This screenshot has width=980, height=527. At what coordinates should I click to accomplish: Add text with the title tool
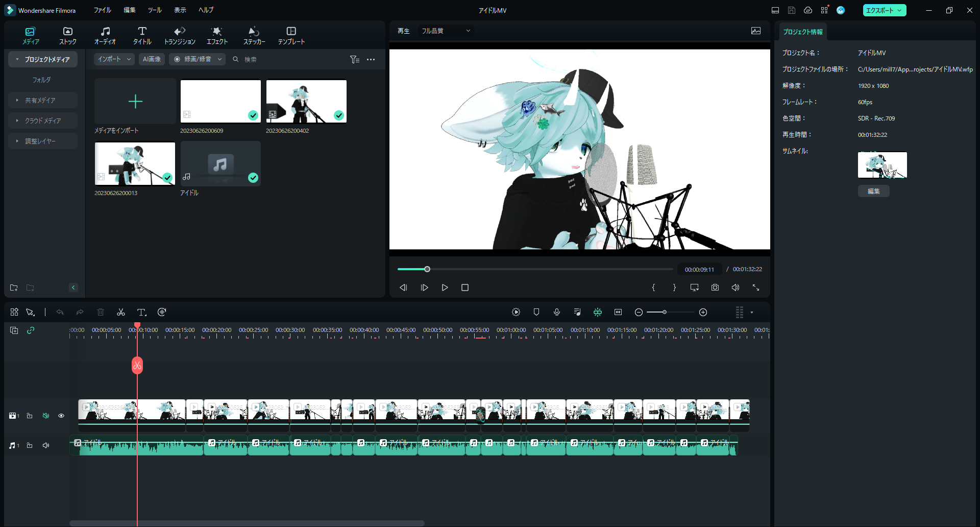(142, 312)
